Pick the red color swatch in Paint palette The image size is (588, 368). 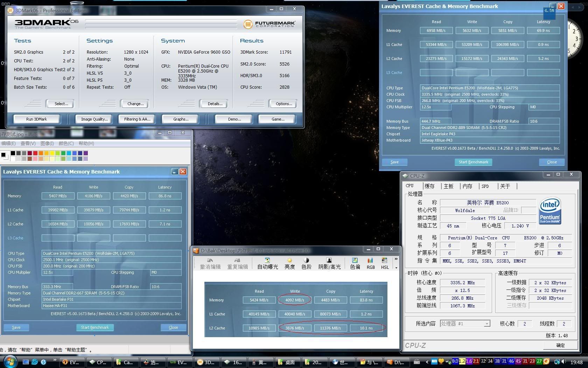coord(35,153)
